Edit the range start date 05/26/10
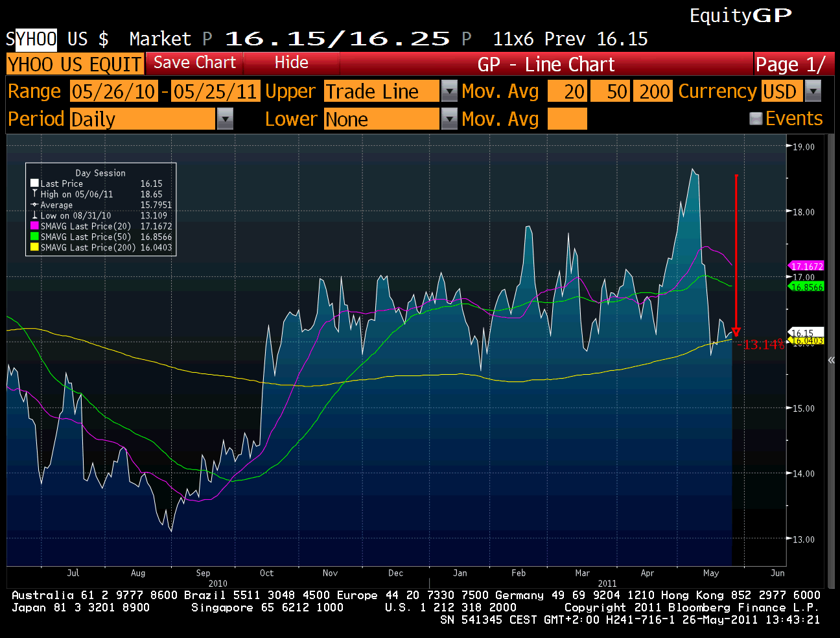The image size is (840, 638). point(114,91)
